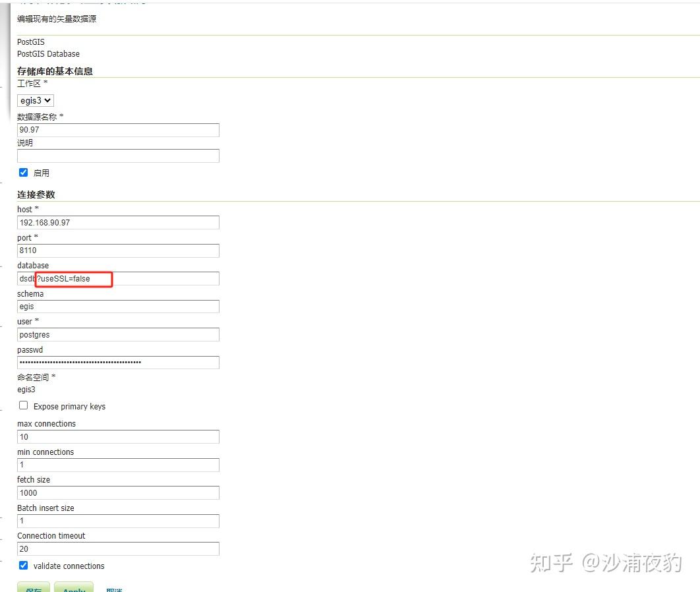Select the host field with 192.168.90.97
Viewport: 700px width, 592px height.
click(118, 222)
